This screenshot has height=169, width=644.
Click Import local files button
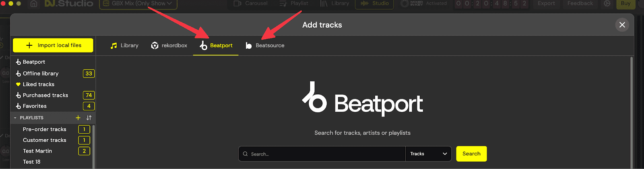(x=53, y=45)
